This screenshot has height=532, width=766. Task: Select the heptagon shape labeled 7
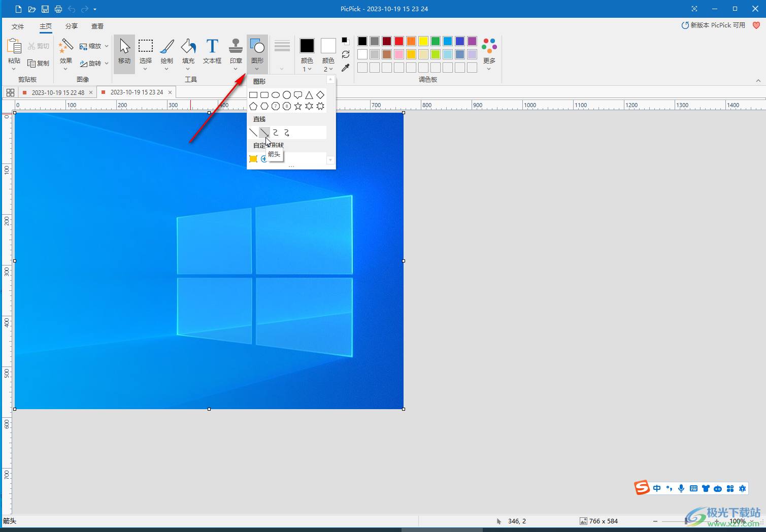(x=276, y=106)
